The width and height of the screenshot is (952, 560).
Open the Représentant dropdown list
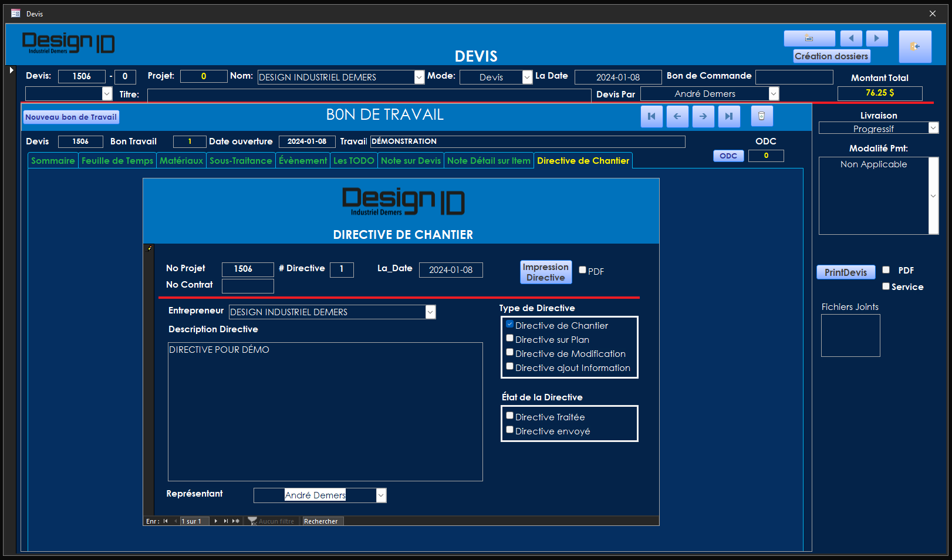point(381,495)
